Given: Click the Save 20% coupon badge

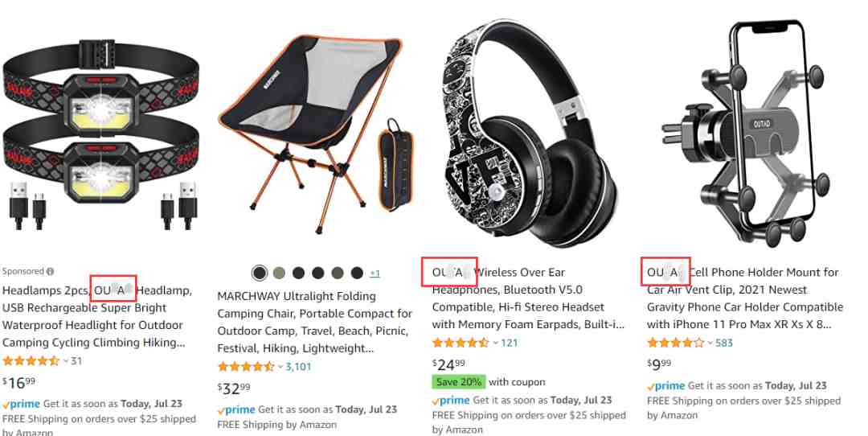Looking at the screenshot, I should [x=458, y=382].
